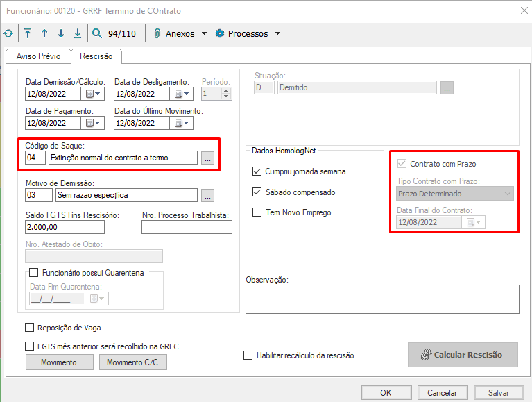The width and height of the screenshot is (532, 402).
Task: Click Motivo de Demissão description field
Action: tap(126, 195)
